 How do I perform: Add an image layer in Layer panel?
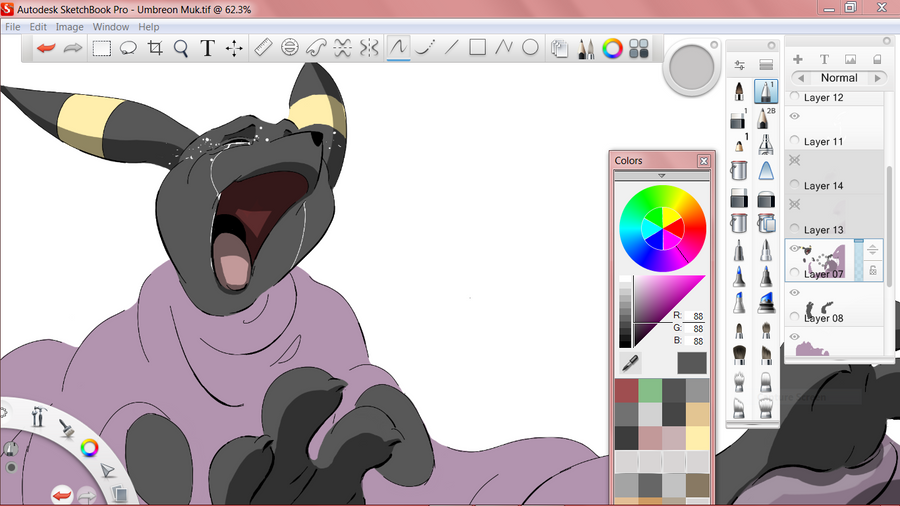click(851, 59)
